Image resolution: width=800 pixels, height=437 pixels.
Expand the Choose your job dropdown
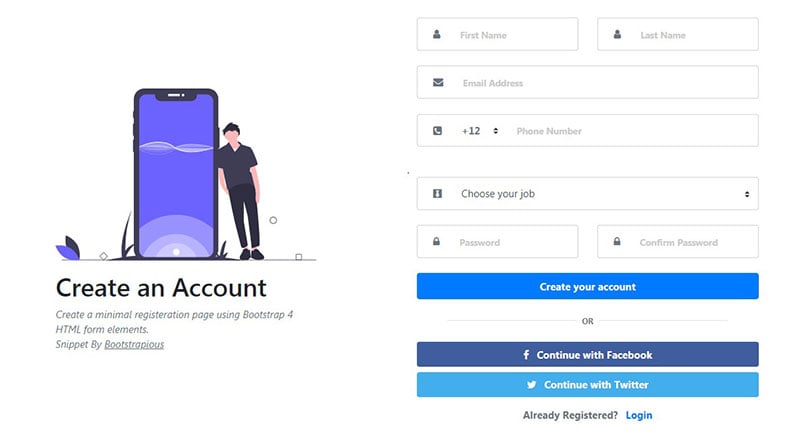pos(588,194)
